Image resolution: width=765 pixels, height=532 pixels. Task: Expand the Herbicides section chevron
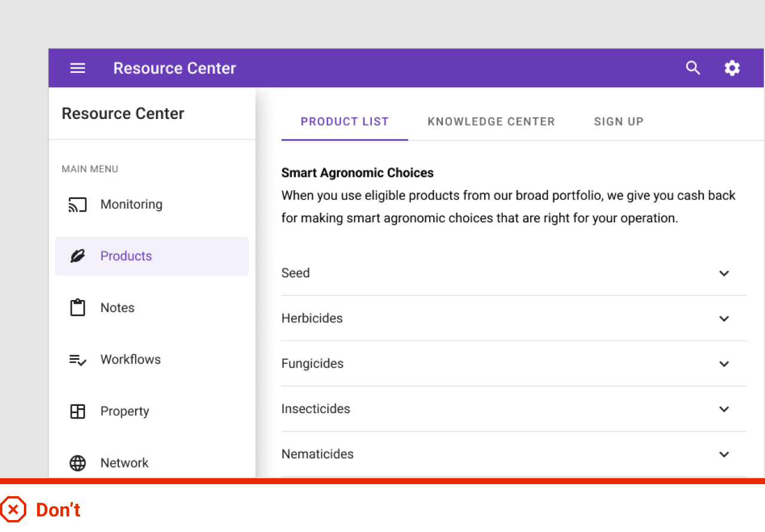(724, 319)
